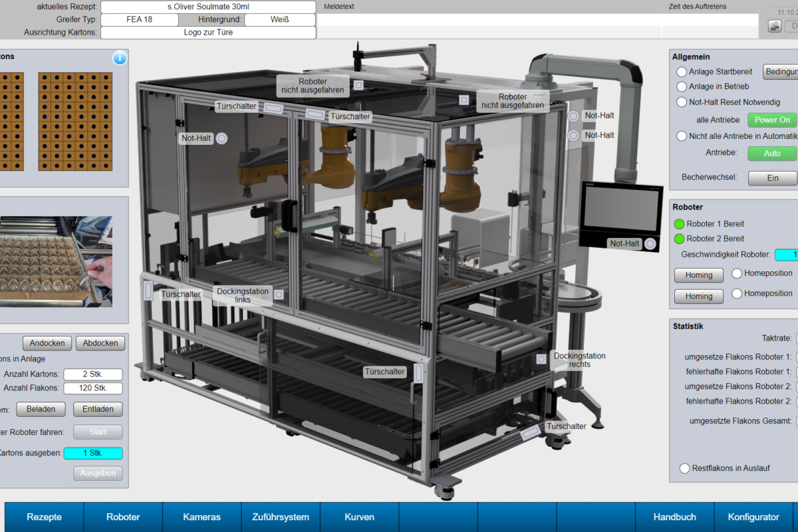The image size is (798, 532).
Task: Click the flacon tray photo thumbnail
Action: [x=56, y=261]
